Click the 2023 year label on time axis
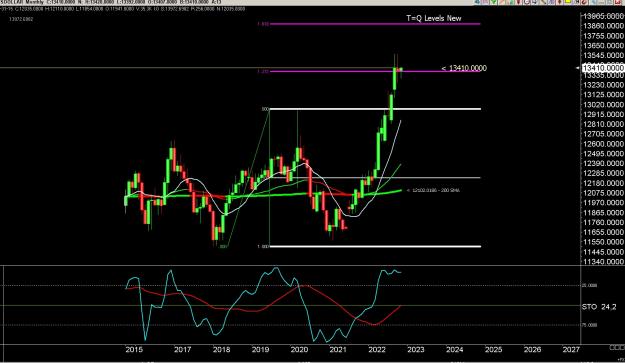The height and width of the screenshot is (363, 625). 416,349
